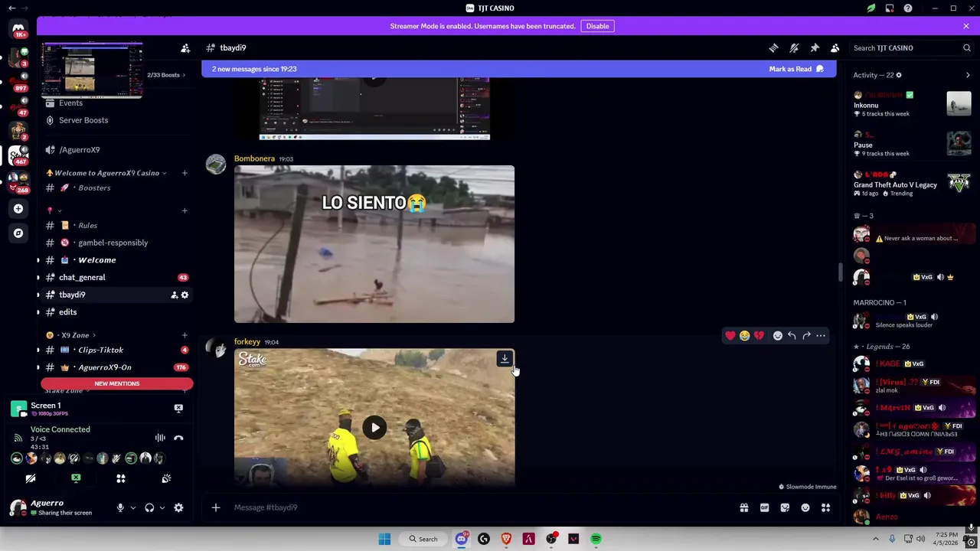This screenshot has width=980, height=551.
Task: Create invite for tbaydi9 channel
Action: coord(174,295)
